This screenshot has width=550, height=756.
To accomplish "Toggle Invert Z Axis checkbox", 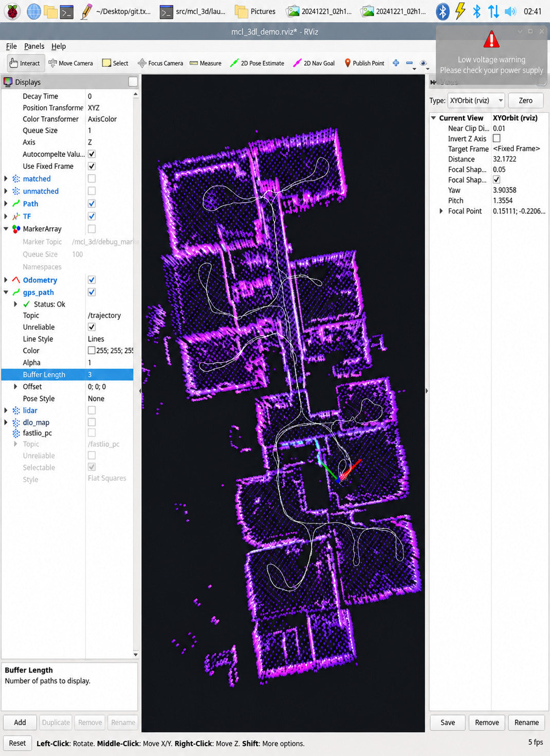I will tap(497, 138).
